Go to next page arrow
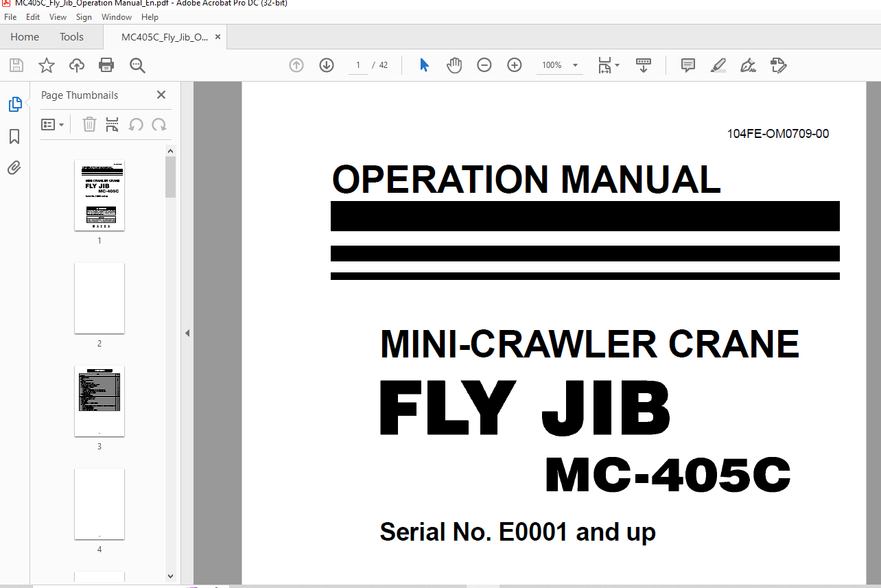Image resolution: width=881 pixels, height=588 pixels. [327, 65]
